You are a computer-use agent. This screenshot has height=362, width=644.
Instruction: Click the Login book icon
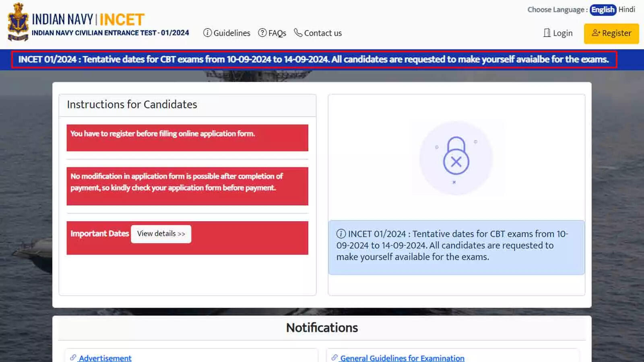547,33
